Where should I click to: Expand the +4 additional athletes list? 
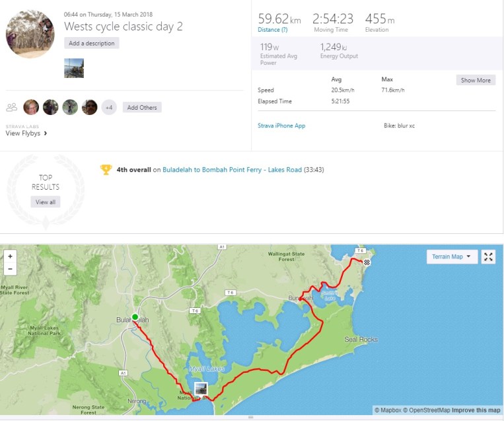tap(109, 107)
